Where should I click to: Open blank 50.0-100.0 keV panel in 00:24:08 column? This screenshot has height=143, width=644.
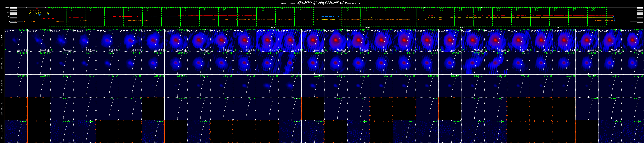(x=39, y=131)
